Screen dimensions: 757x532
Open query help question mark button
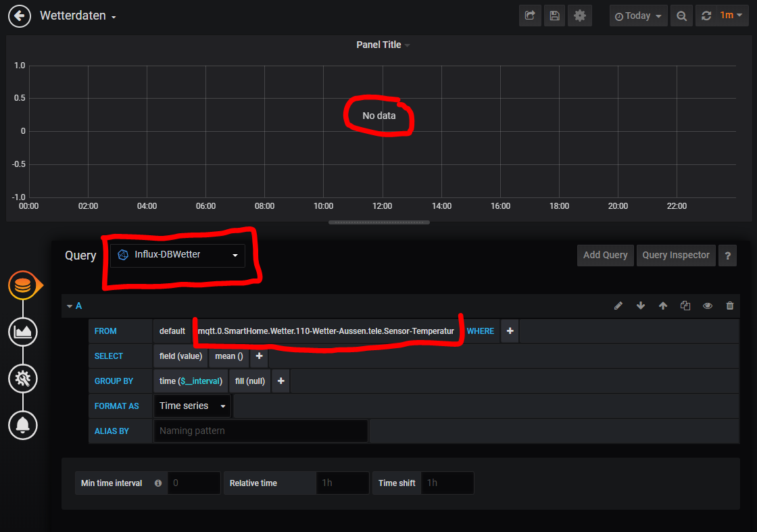pos(727,256)
